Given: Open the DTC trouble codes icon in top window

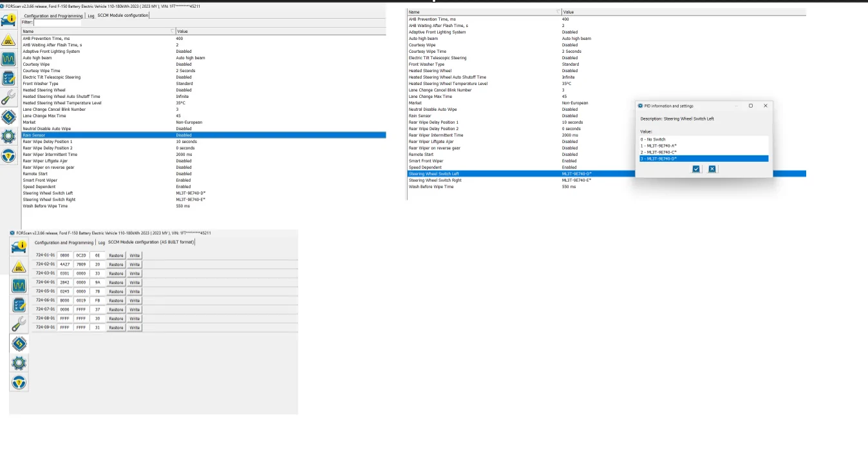Looking at the screenshot, I should click(9, 39).
